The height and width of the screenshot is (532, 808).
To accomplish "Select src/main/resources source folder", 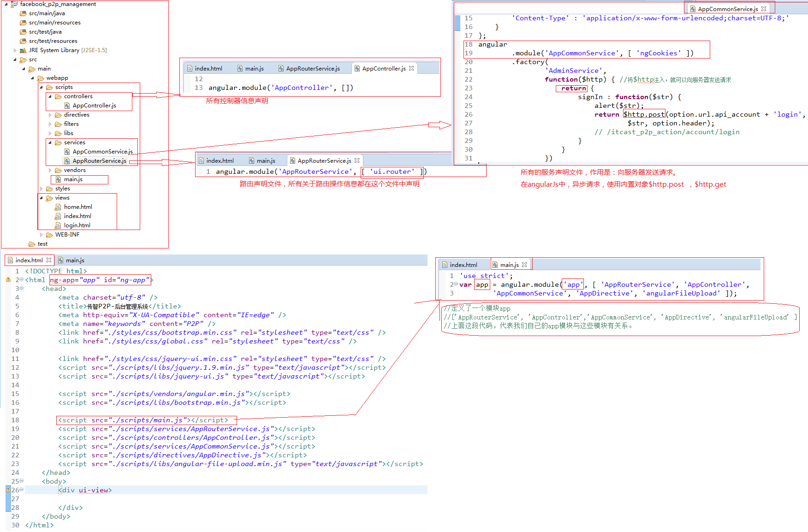I will (x=54, y=23).
